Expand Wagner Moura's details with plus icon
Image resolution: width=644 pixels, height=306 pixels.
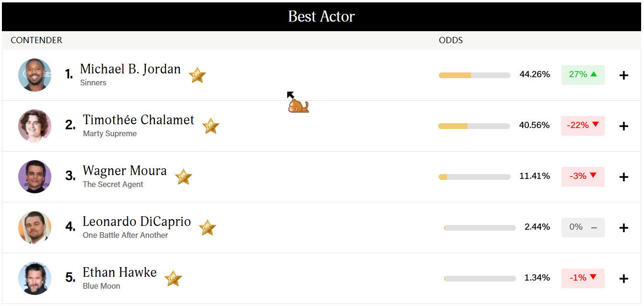[623, 177]
